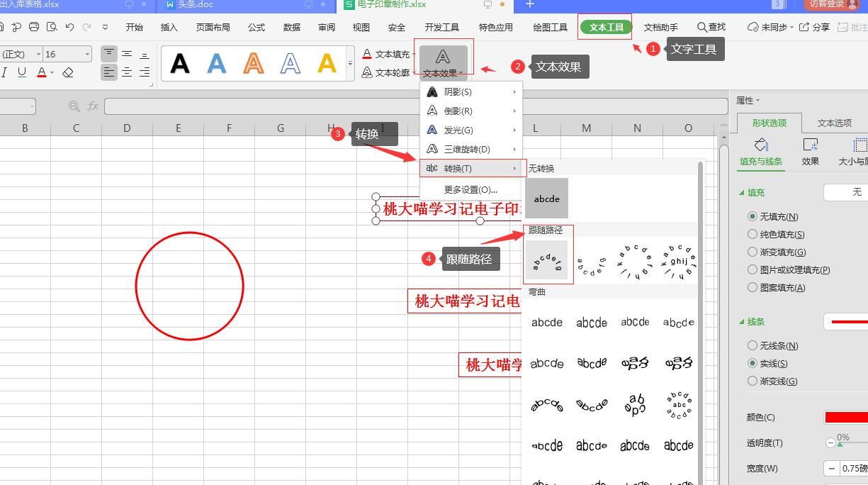The image size is (868, 485).
Task: Choose the arch-up follow path text effect
Action: pyautogui.click(x=546, y=261)
